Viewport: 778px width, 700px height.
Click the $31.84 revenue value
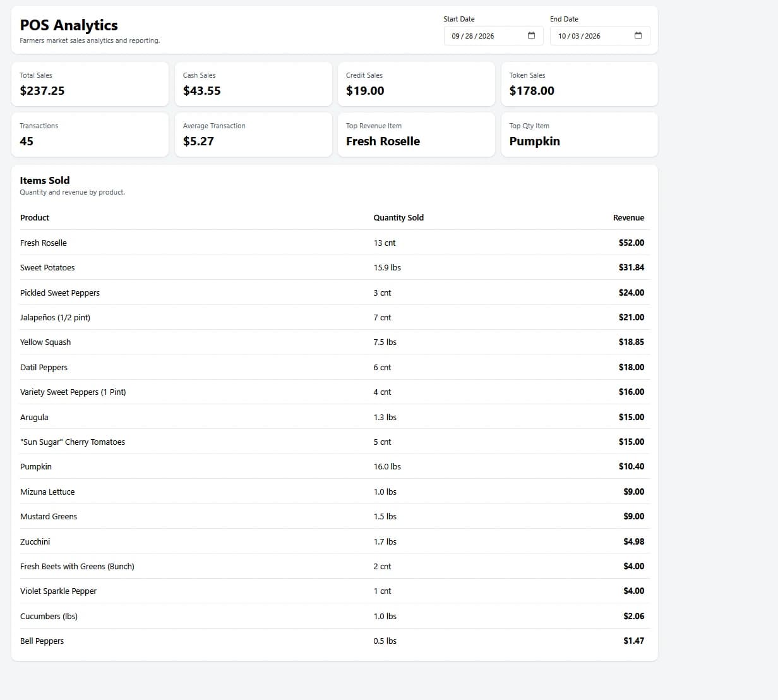pos(631,267)
